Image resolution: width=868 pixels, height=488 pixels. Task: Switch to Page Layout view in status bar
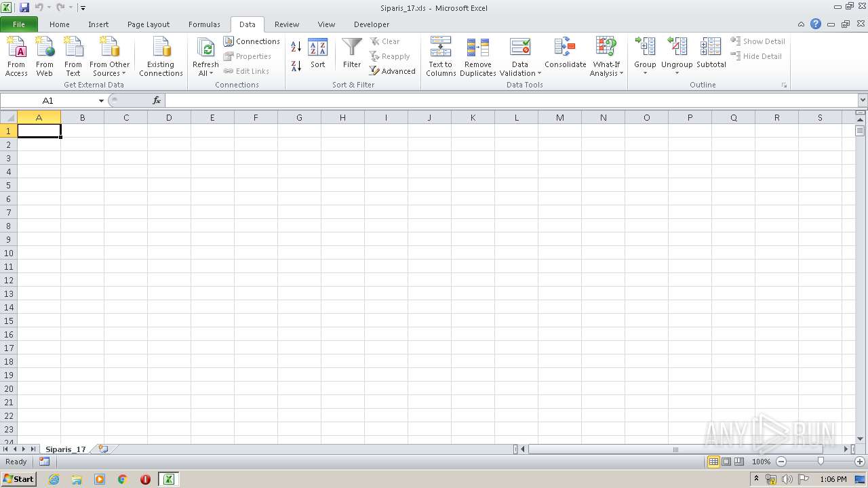726,462
